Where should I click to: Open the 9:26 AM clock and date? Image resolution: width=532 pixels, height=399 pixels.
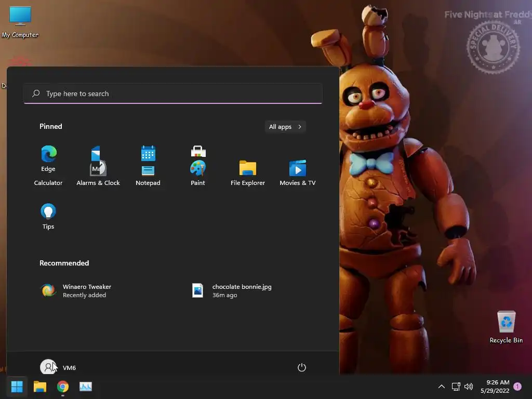point(495,387)
